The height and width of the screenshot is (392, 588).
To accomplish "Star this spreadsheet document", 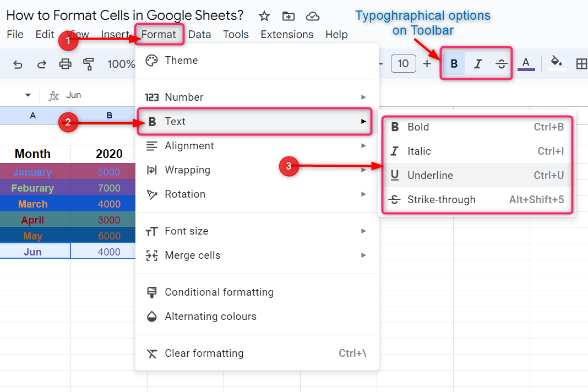I will [x=264, y=16].
